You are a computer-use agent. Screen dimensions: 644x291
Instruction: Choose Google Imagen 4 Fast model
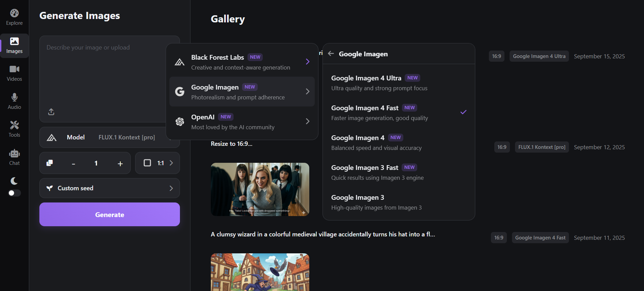click(x=399, y=113)
